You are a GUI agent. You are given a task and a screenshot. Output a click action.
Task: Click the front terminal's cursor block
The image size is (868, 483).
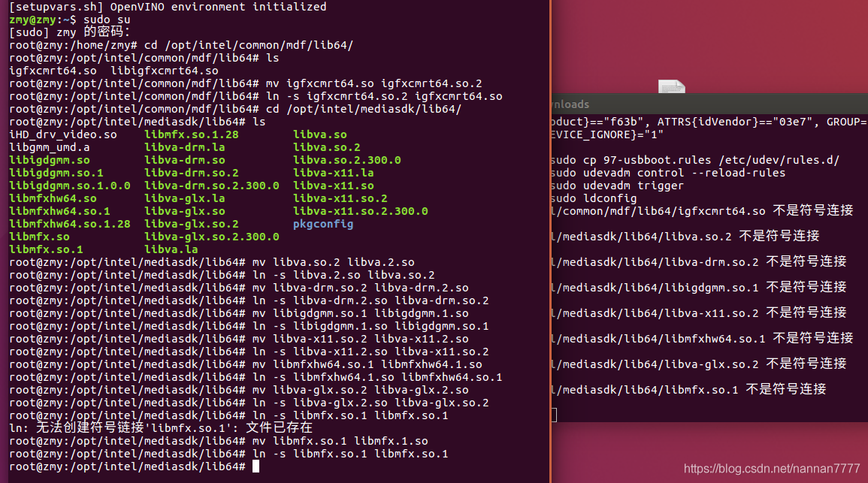tap(256, 466)
